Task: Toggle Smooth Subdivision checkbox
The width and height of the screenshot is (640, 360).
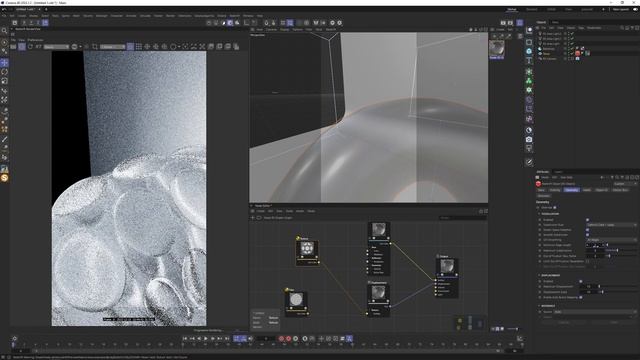Action: tap(587, 235)
